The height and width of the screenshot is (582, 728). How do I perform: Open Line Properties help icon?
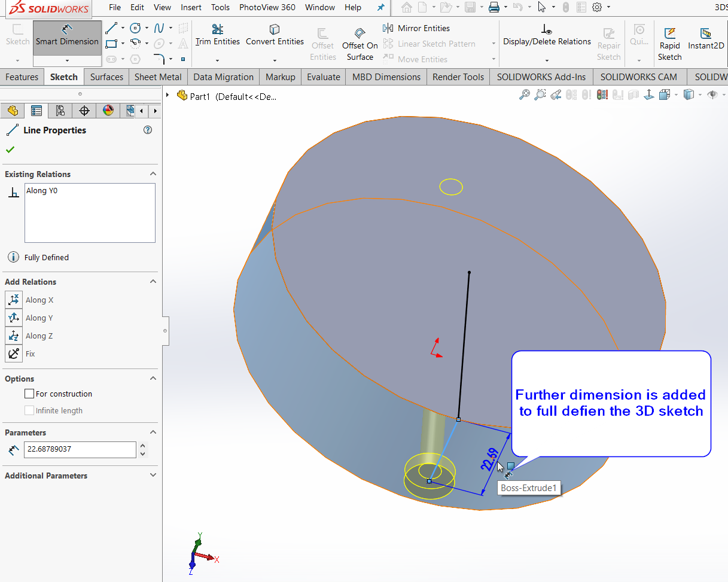(148, 130)
